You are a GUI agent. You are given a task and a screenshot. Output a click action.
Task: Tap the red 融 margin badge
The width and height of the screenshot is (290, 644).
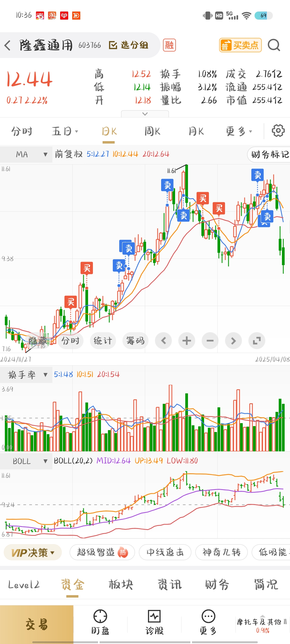point(169,45)
